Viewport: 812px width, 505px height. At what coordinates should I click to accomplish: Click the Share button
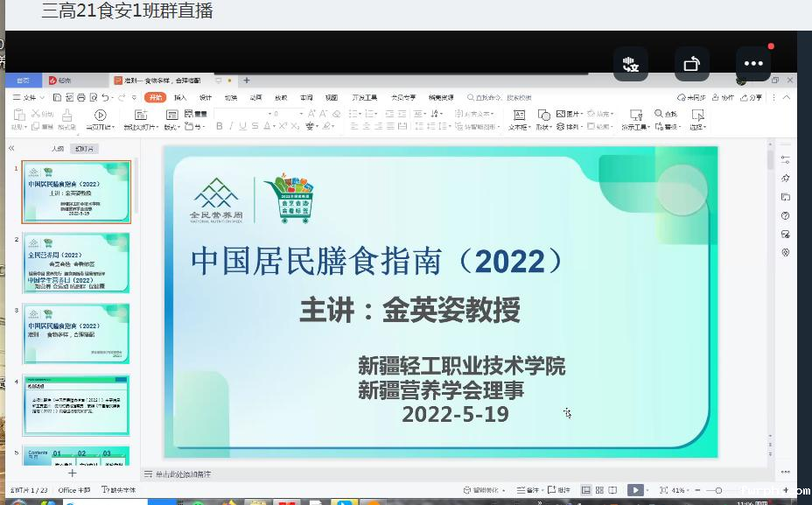[752, 97]
